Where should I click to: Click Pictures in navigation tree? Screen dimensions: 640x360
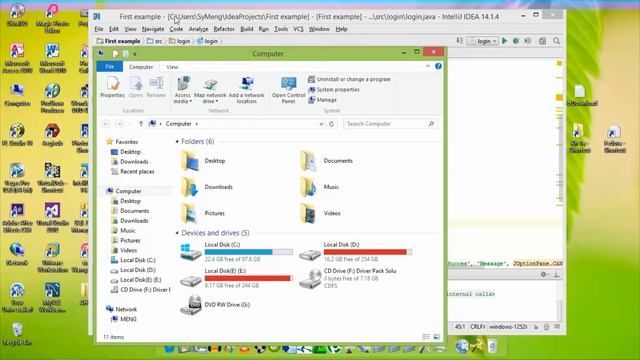click(126, 240)
